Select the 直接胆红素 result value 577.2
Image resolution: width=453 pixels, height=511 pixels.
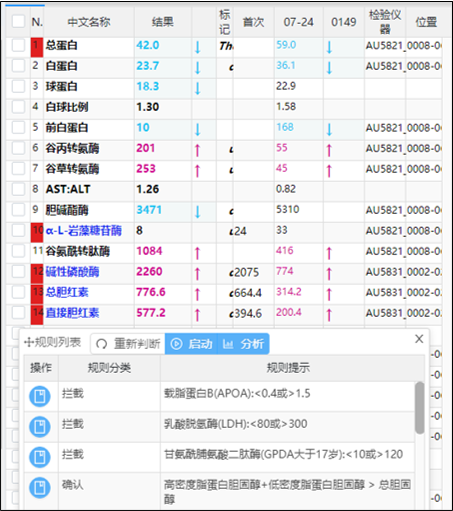tap(151, 313)
